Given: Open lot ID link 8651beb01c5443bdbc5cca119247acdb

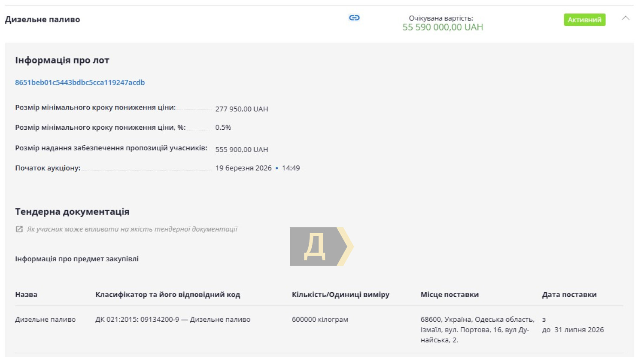Looking at the screenshot, I should (x=80, y=82).
